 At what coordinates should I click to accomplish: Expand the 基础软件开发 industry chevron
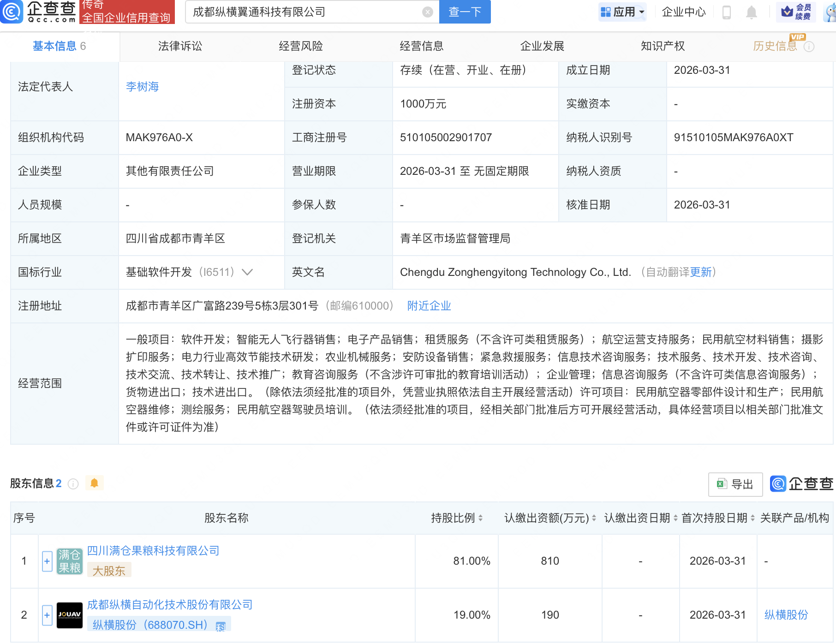[x=248, y=272]
